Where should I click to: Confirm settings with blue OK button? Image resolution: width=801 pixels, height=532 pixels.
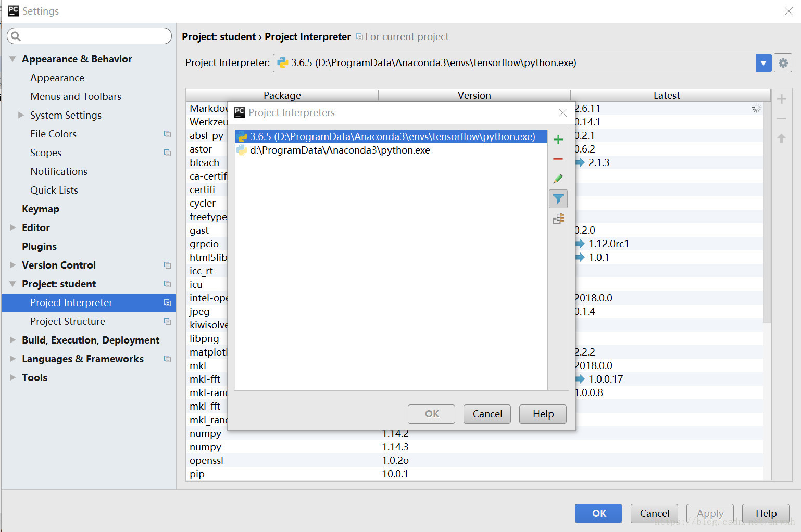tap(598, 513)
